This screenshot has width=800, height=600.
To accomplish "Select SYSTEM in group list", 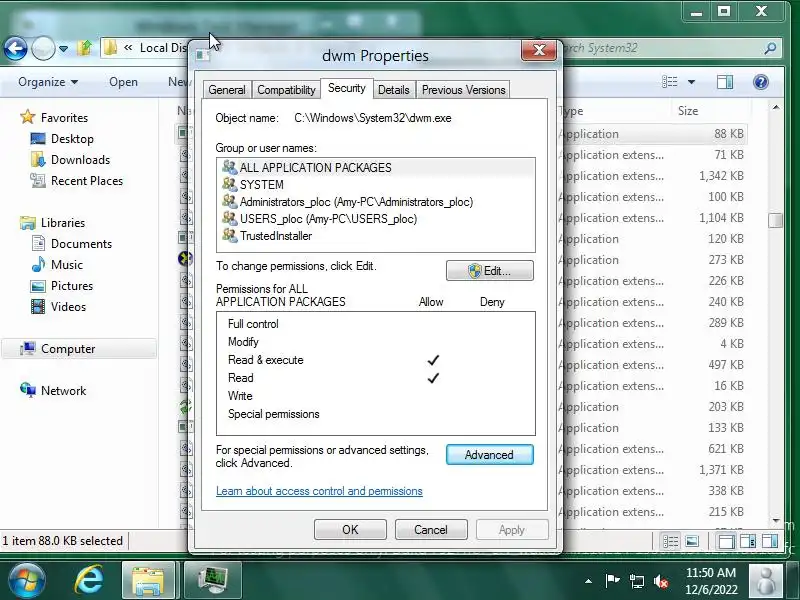I will tap(376, 185).
